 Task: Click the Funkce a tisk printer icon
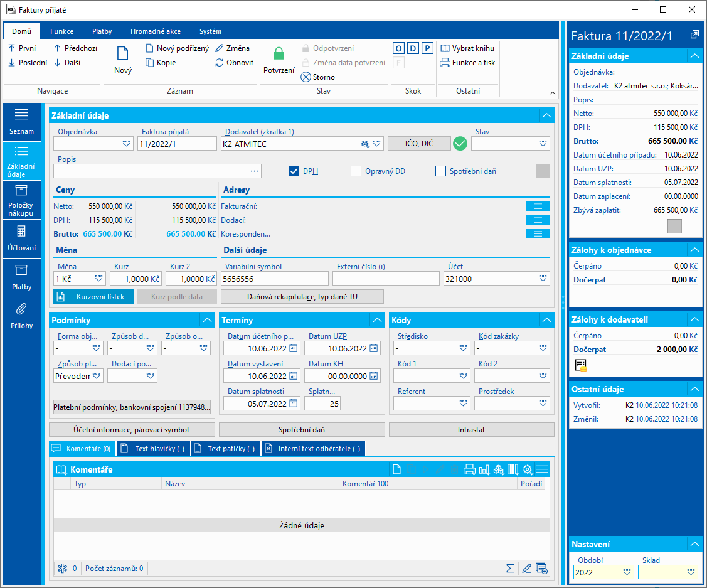[445, 63]
